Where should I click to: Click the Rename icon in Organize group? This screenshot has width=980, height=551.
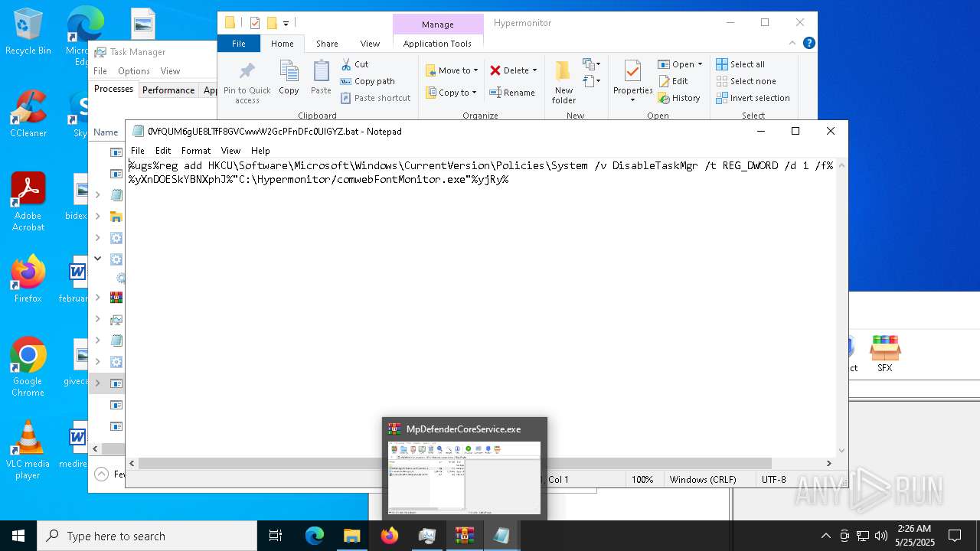[496, 93]
